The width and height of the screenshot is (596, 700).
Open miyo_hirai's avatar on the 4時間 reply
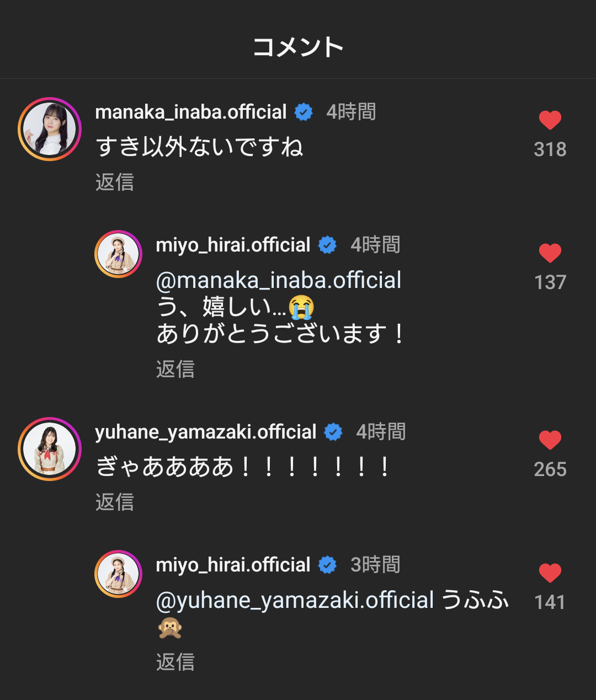click(118, 254)
